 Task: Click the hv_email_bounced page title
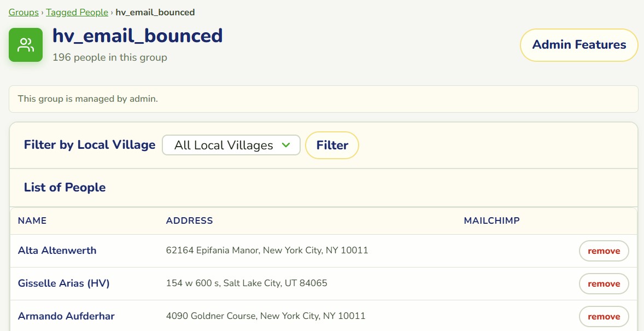click(x=138, y=36)
